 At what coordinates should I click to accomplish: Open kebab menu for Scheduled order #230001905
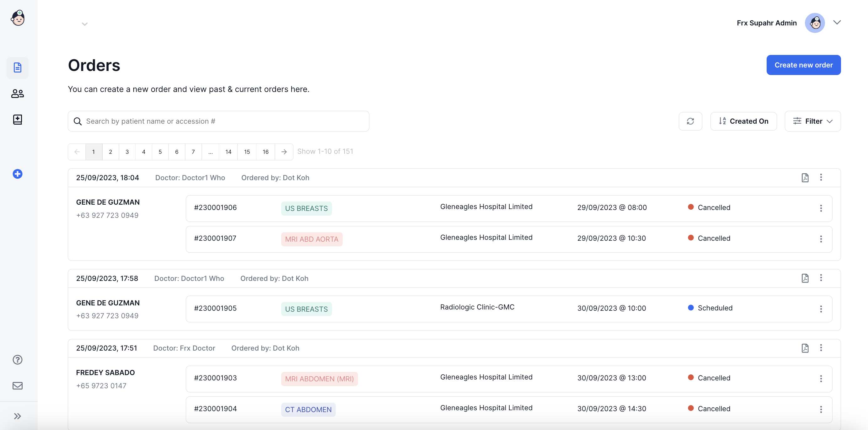click(821, 309)
